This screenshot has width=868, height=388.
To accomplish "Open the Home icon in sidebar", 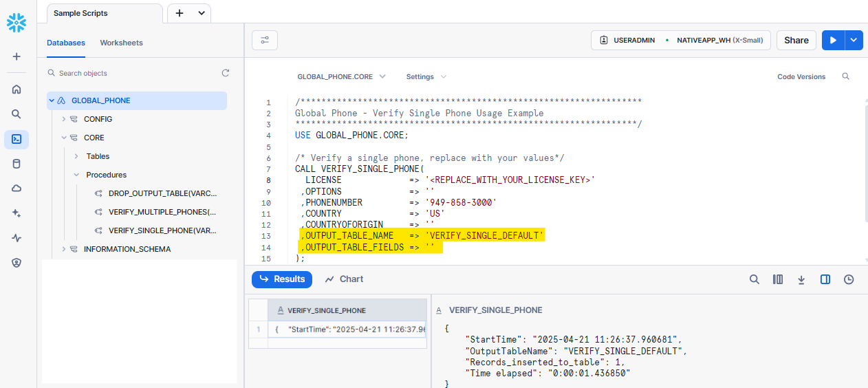I will point(17,89).
